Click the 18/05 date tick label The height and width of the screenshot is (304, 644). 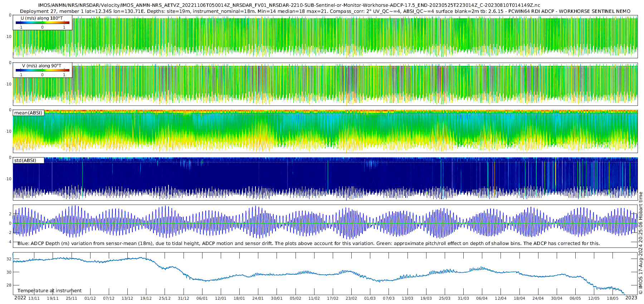click(x=613, y=298)
